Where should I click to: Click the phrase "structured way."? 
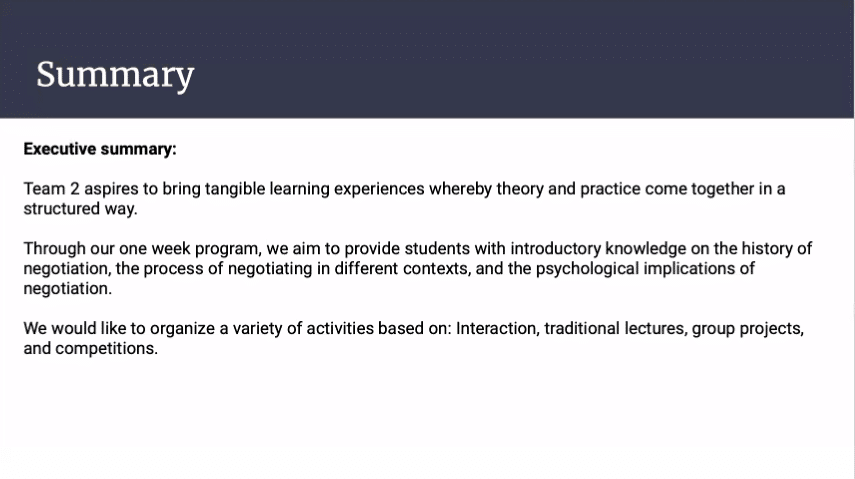click(x=80, y=209)
